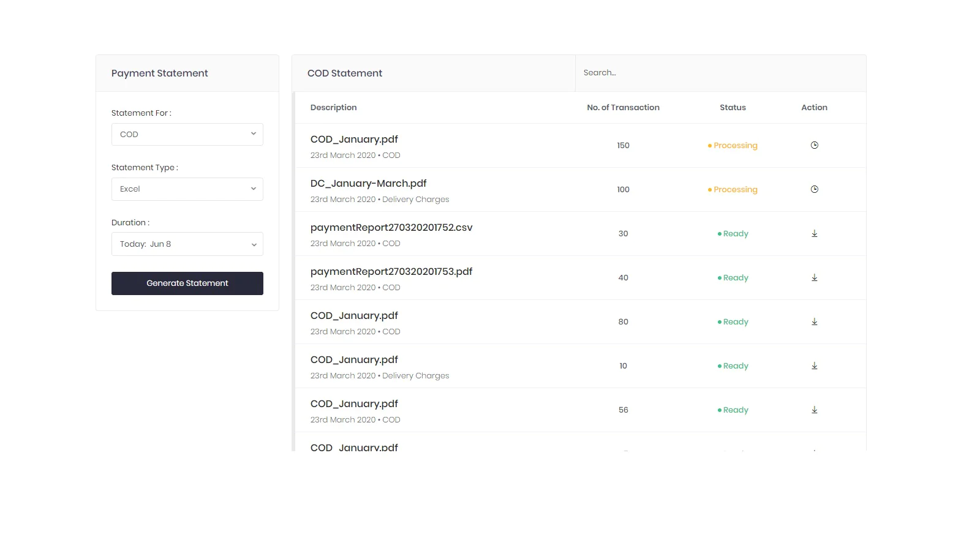Open the paymentReport270320201752.csv file name

point(391,227)
